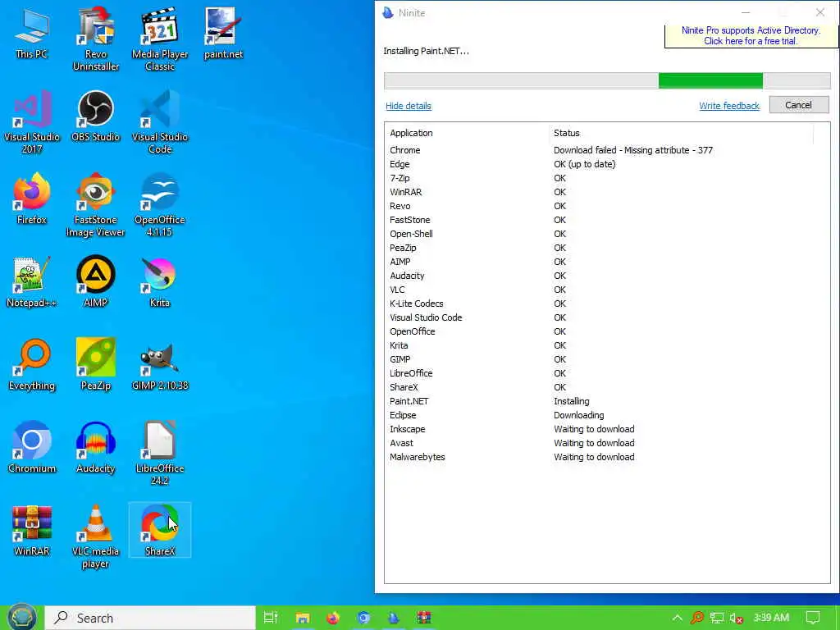840x630 pixels.
Task: Click Ninite Pro free trial banner
Action: point(751,36)
